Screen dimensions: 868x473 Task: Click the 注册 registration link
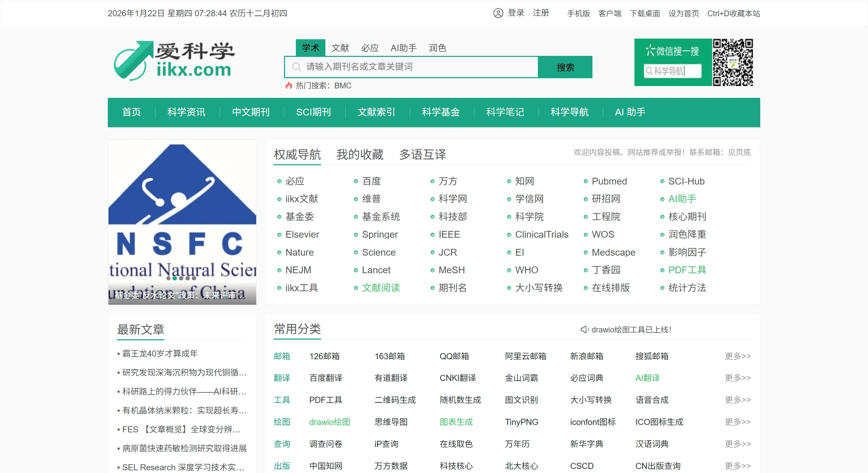tap(541, 13)
